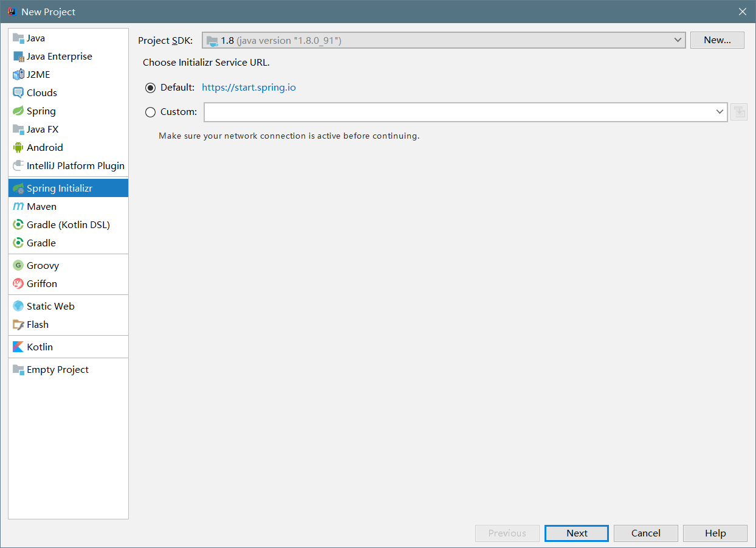Click the J2ME icon
The height and width of the screenshot is (548, 756).
(18, 75)
